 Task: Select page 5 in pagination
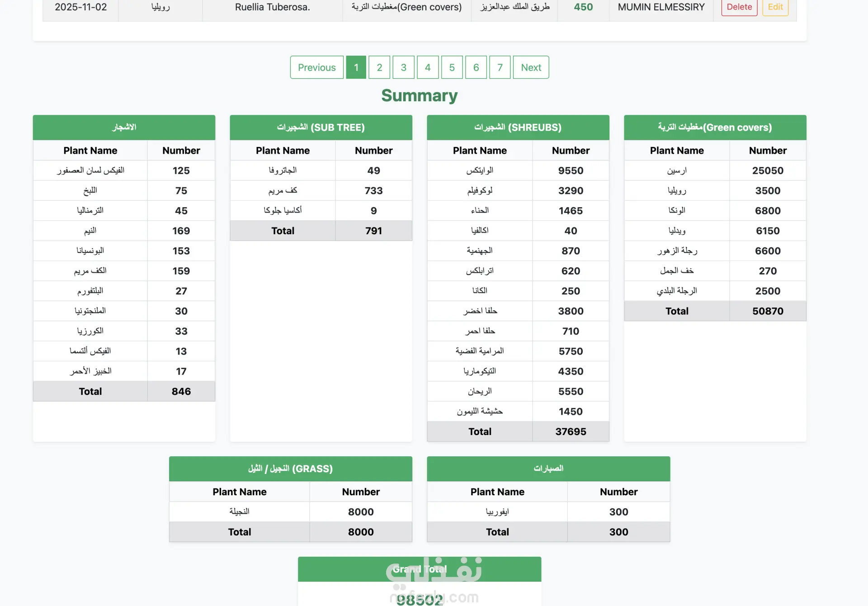(452, 67)
